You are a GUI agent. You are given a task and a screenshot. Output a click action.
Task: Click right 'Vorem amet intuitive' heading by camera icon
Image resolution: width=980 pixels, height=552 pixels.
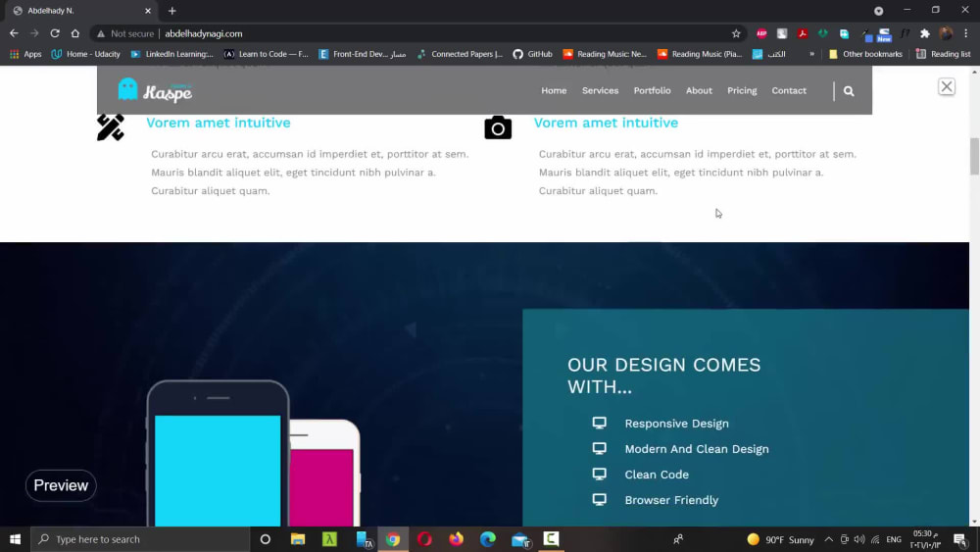click(606, 123)
